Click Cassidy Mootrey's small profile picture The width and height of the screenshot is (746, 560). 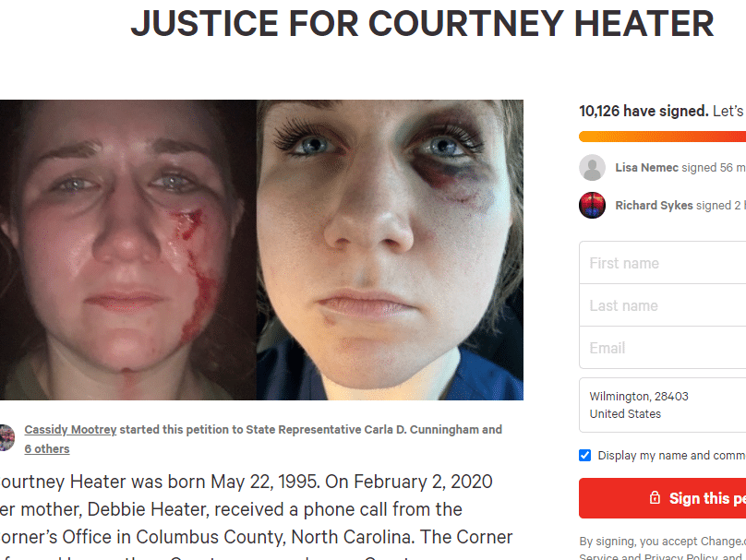coord(6,437)
